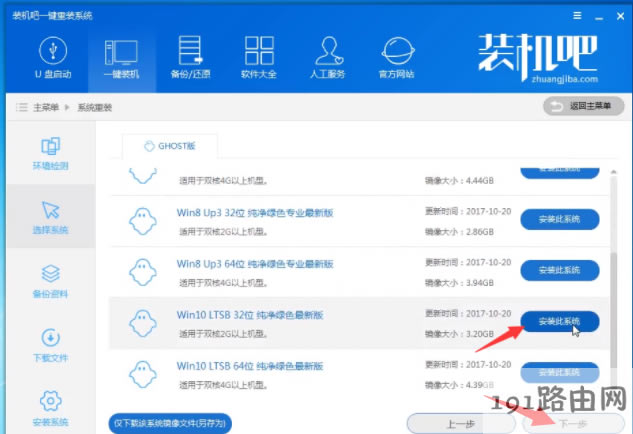This screenshot has height=434, width=633.
Task: Click 主菜单 in the breadcrumb
Action: coord(45,107)
